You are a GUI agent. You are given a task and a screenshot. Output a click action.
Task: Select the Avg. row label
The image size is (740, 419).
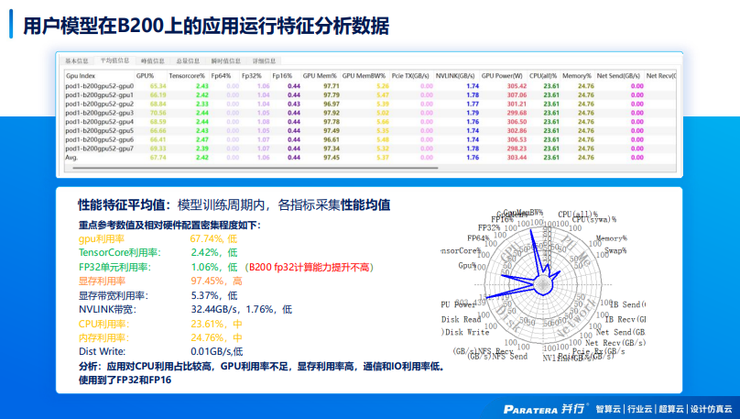coord(71,157)
